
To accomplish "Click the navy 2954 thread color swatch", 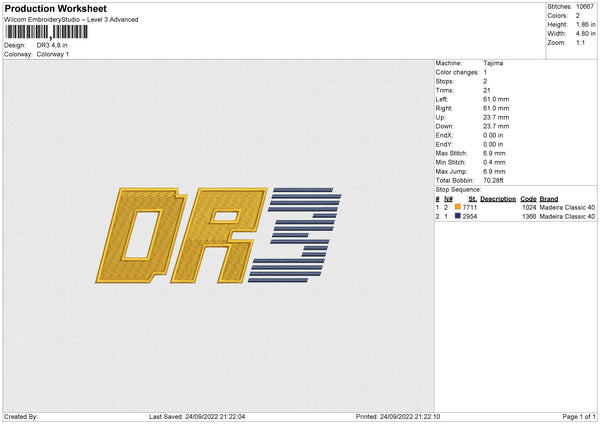I will click(458, 216).
